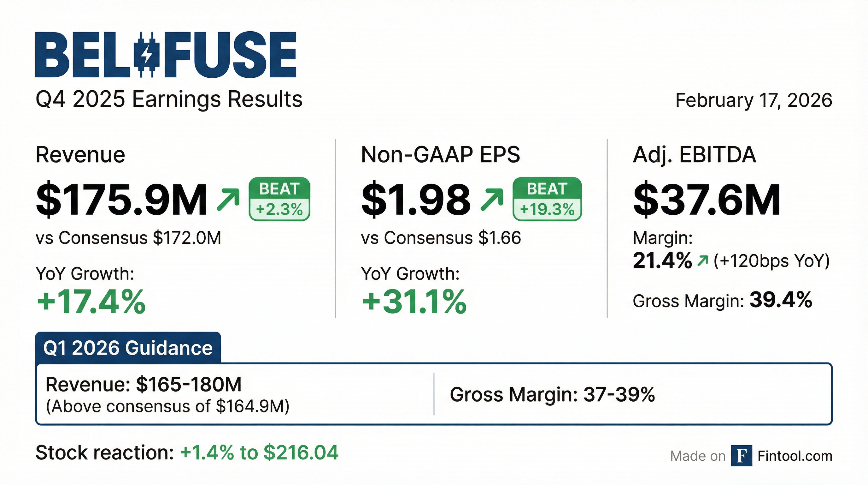Viewport: 868px width, 485px height.
Task: Click the small green arrow after 21.4% margin
Action: tap(702, 261)
